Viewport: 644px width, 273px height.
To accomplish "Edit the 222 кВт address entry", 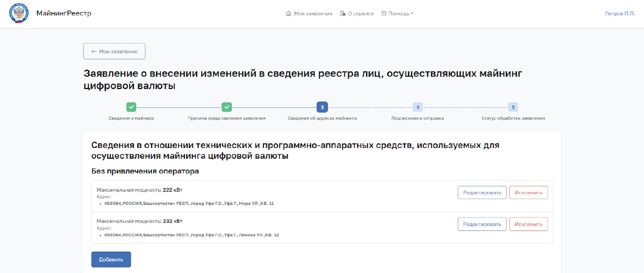I will (x=482, y=192).
